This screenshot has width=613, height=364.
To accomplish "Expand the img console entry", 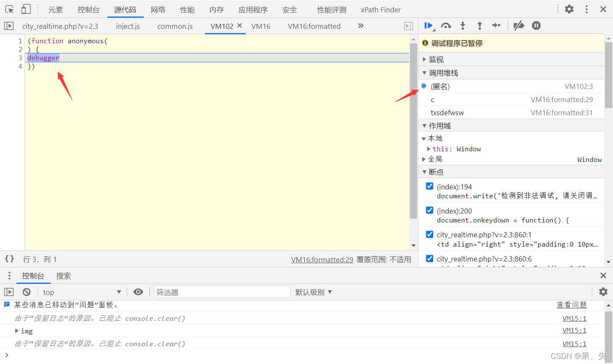I will 17,331.
